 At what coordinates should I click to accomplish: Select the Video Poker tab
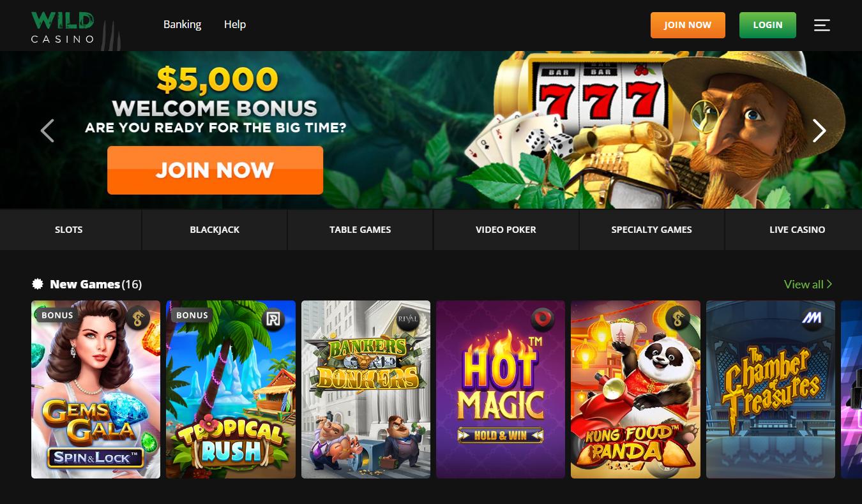(x=506, y=230)
